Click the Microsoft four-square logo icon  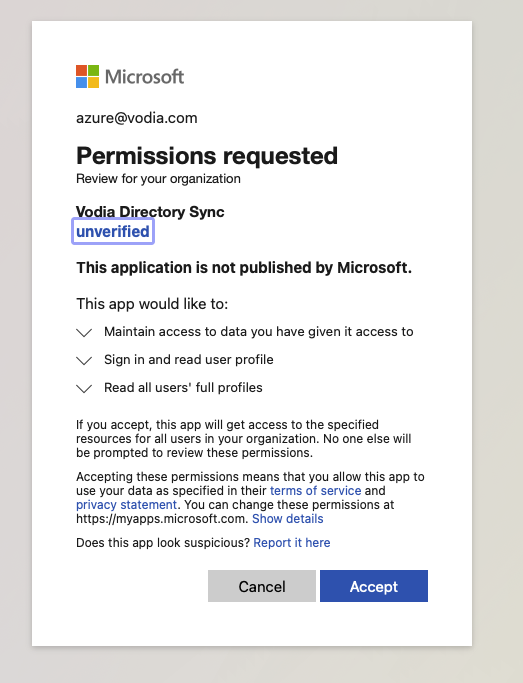click(87, 76)
